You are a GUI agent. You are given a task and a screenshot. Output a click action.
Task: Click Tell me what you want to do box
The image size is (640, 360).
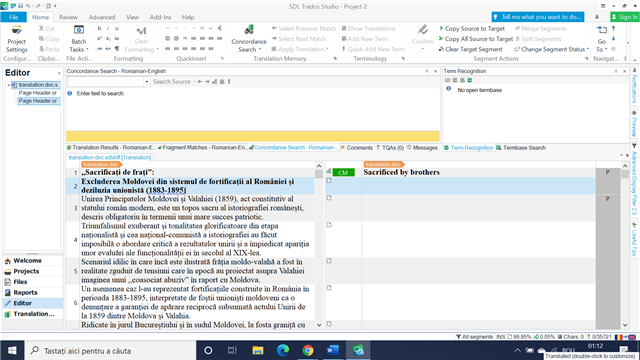pos(538,17)
